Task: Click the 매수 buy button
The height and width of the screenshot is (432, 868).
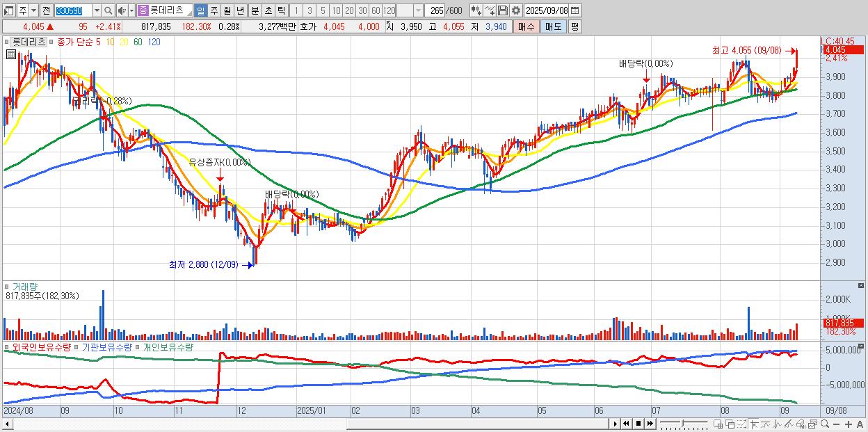Action: click(527, 26)
